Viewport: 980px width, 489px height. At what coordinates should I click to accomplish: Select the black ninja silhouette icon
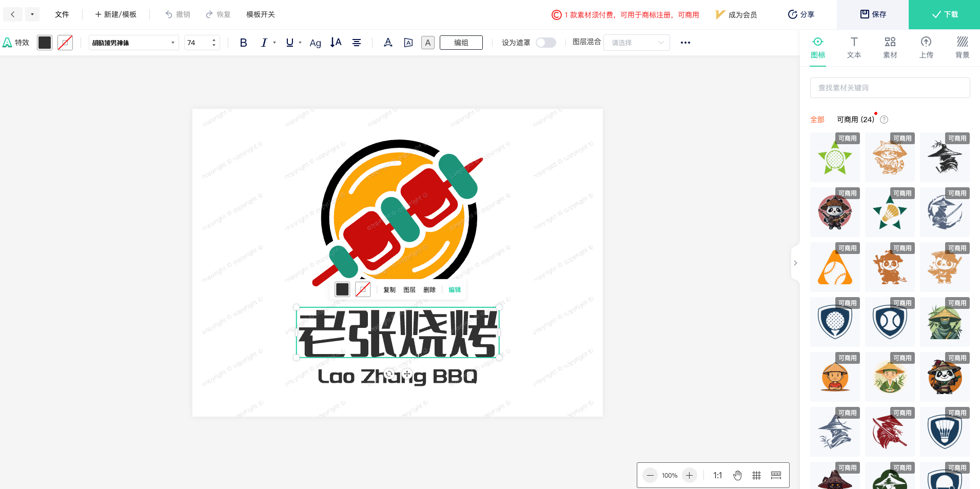[945, 157]
